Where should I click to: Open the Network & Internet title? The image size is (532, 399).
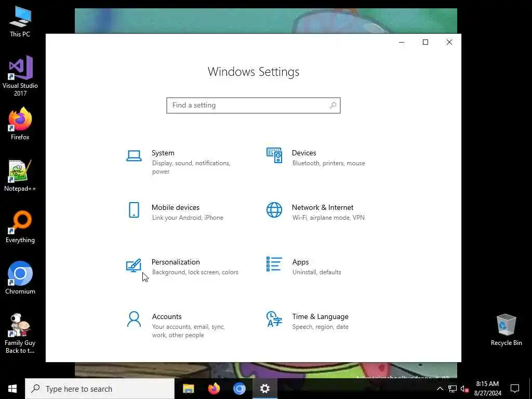pyautogui.click(x=323, y=207)
